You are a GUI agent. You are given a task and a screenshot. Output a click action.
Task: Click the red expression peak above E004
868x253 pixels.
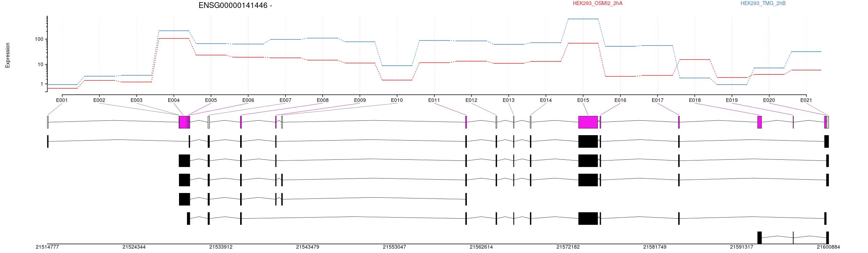[x=174, y=38]
